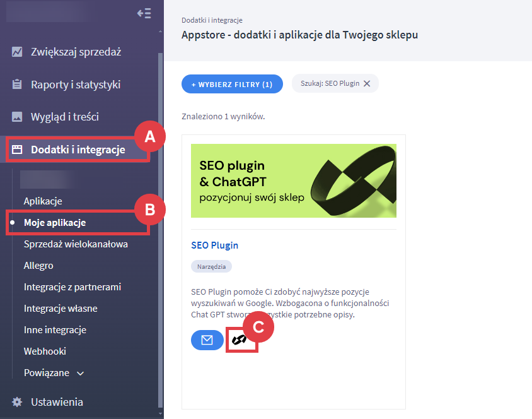Remove the 'Szukaj: SEO Plugin' filter with the X

[x=367, y=83]
